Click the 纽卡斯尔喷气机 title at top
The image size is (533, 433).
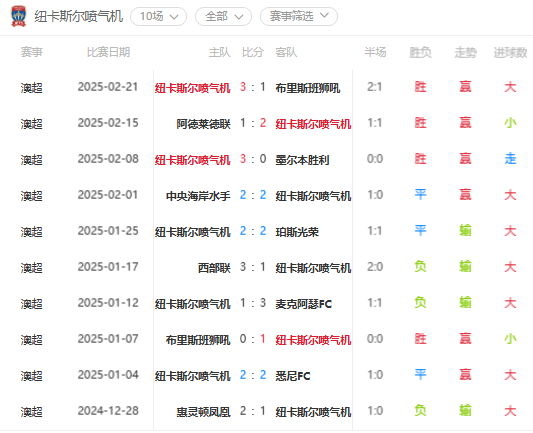pos(79,16)
